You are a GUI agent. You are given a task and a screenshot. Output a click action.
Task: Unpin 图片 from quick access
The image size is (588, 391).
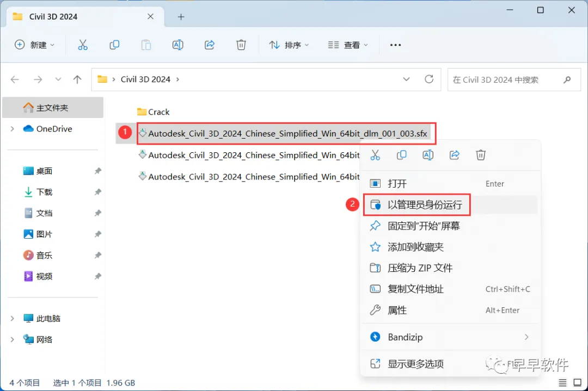98,234
